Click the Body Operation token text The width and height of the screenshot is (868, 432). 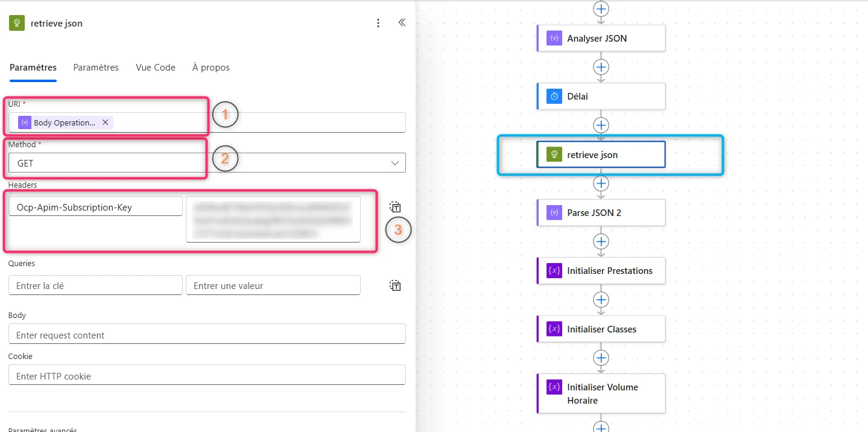65,122
